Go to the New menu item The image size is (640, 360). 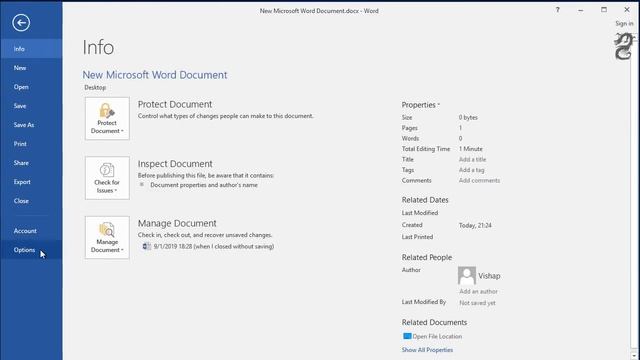coord(31,68)
